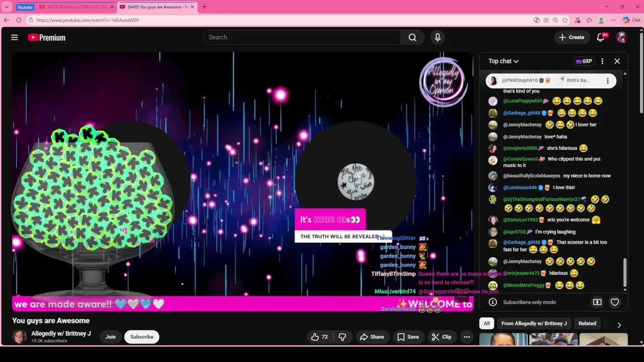The image size is (644, 362).
Task: Click inside the video player
Action: (x=243, y=181)
